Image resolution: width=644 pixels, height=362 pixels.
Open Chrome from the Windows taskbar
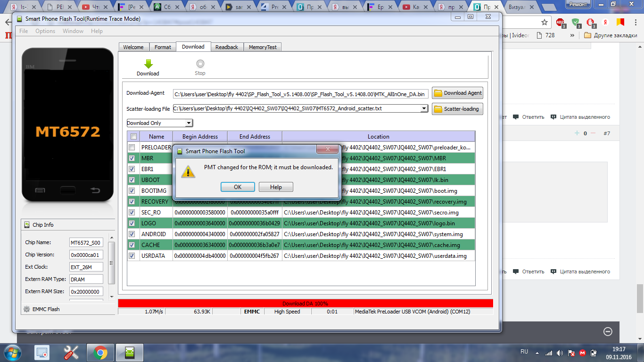[99, 352]
